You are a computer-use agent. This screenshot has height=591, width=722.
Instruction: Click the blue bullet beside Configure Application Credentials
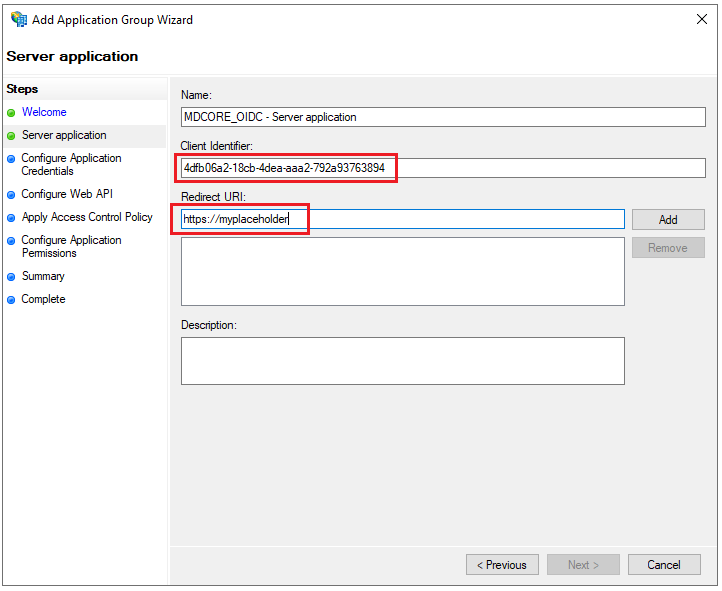click(x=12, y=159)
